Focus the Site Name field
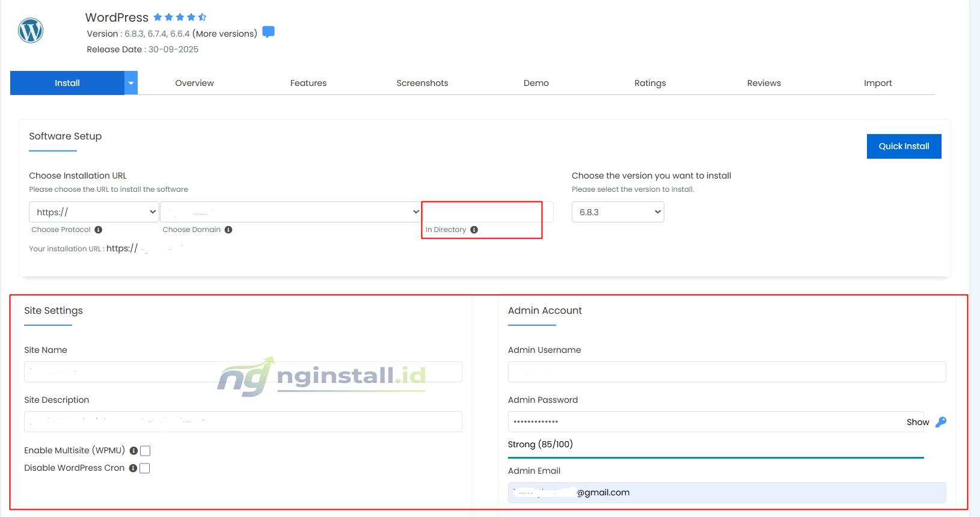Screen dimensions: 980x517 coord(243,372)
